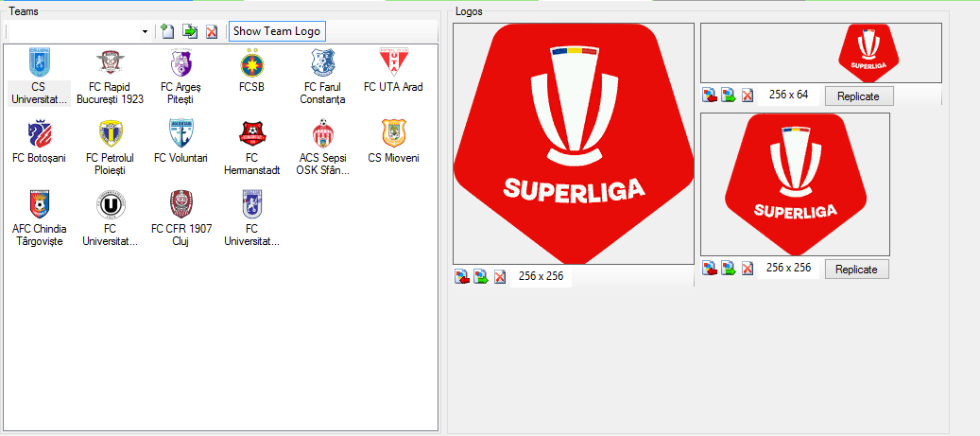Select the FC CFR 1907 Cluj team
This screenshot has width=980, height=436.
(181, 218)
